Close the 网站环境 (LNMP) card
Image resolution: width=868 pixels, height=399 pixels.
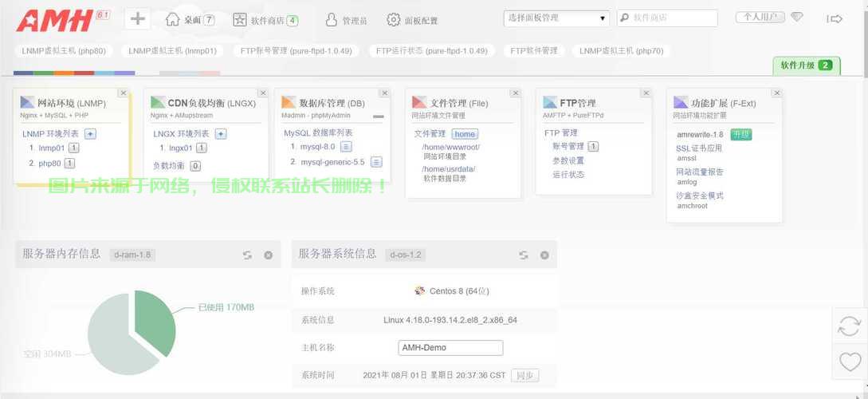pos(124,93)
